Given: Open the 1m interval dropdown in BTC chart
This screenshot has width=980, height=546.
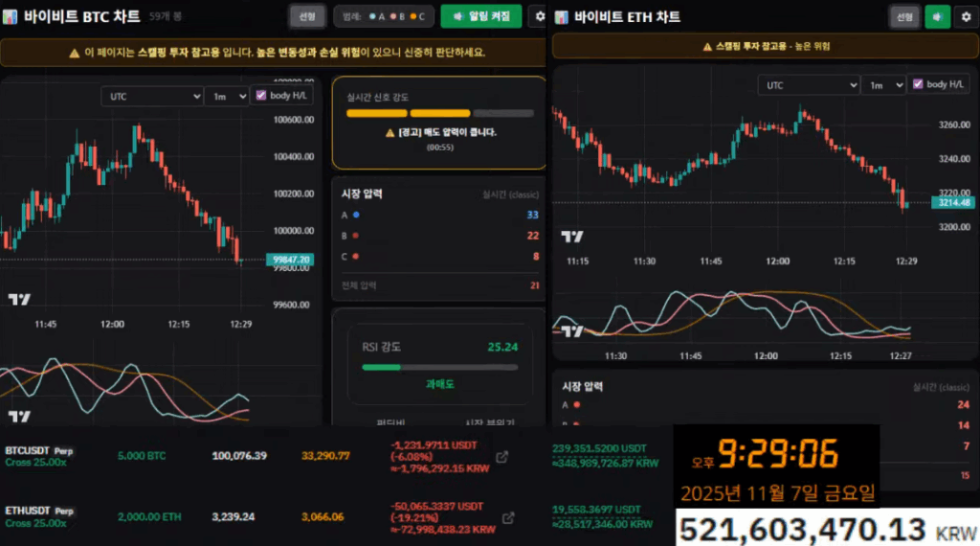Looking at the screenshot, I should pos(228,97).
